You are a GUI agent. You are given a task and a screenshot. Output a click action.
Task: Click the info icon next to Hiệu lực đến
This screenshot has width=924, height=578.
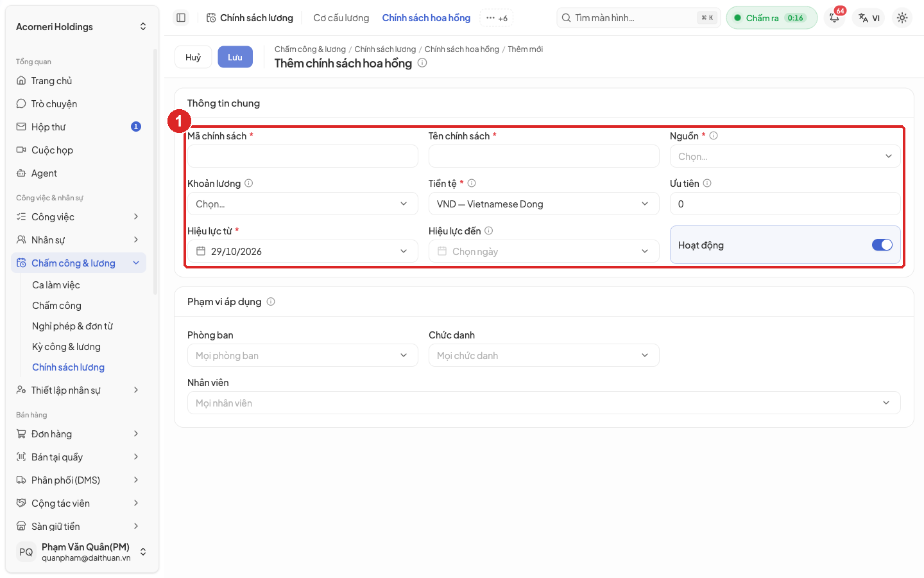point(489,231)
